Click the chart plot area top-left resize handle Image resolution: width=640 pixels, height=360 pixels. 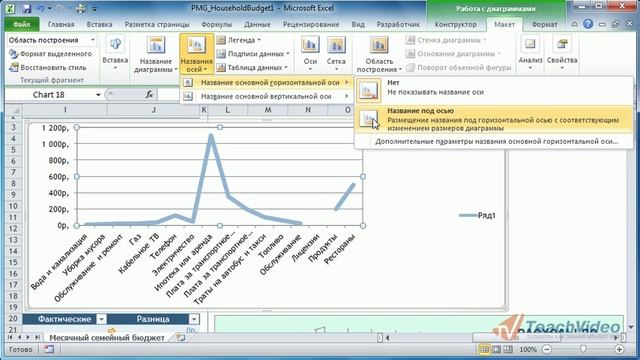pyautogui.click(x=76, y=127)
